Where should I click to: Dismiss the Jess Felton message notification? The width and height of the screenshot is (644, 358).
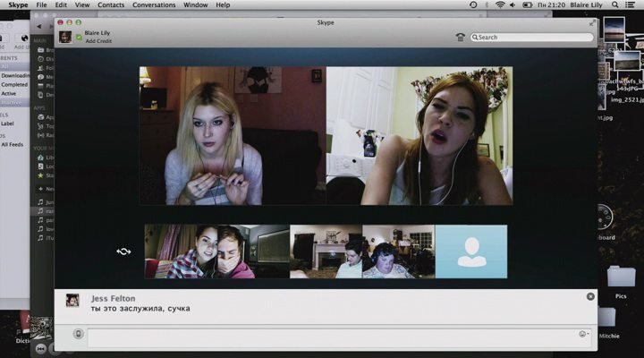coord(590,296)
